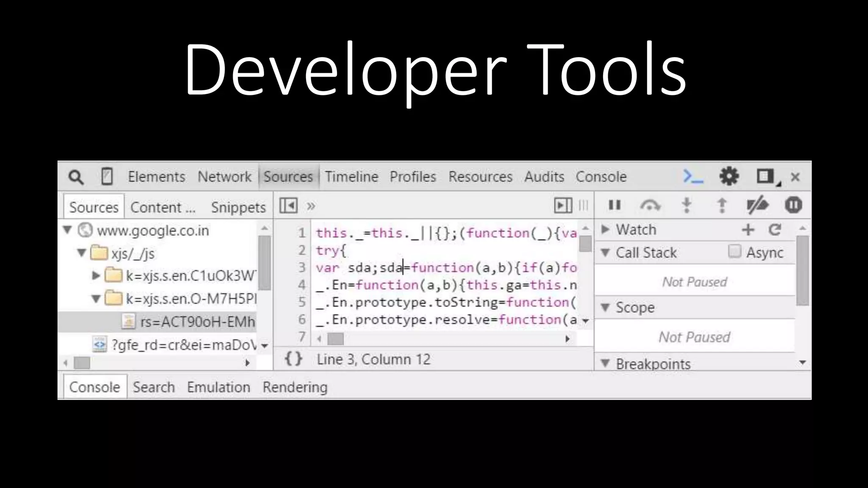868x488 pixels.
Task: Select the Sources navigator sub-tab
Action: point(94,207)
